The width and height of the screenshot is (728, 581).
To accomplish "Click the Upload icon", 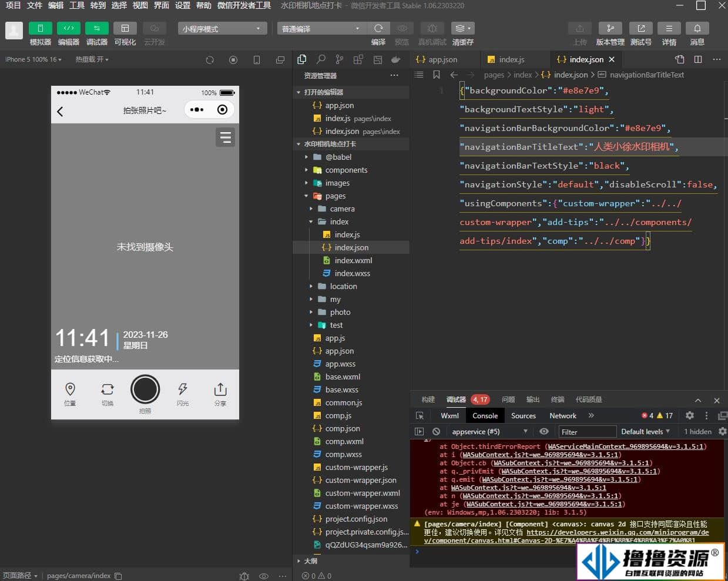I will click(580, 28).
